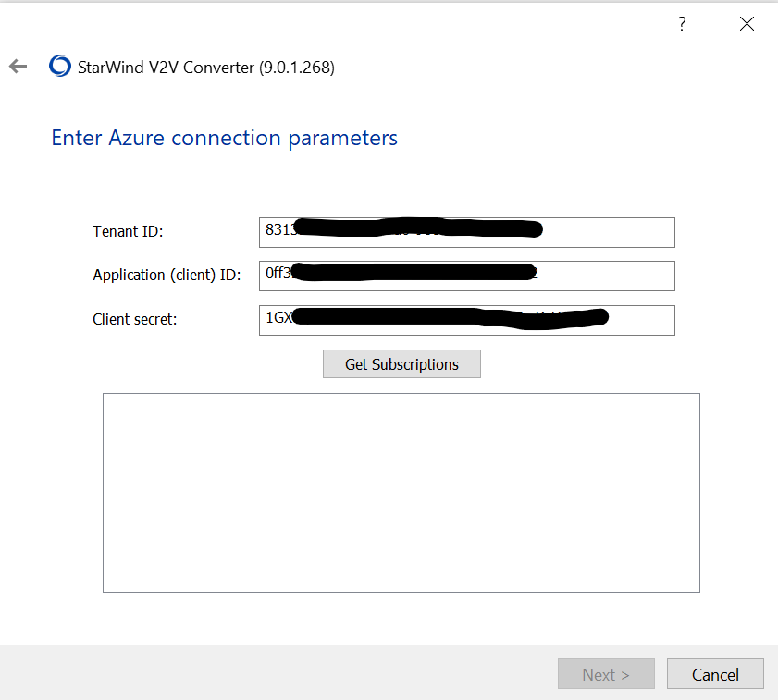Select the 'Application (client) ID:' label
The height and width of the screenshot is (700, 778).
pyautogui.click(x=167, y=275)
